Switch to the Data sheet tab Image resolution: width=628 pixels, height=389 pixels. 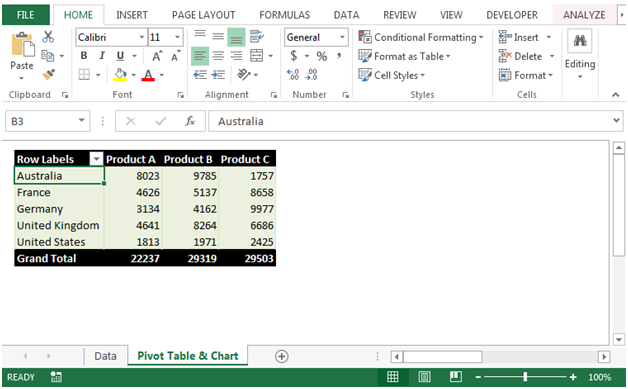pos(105,356)
